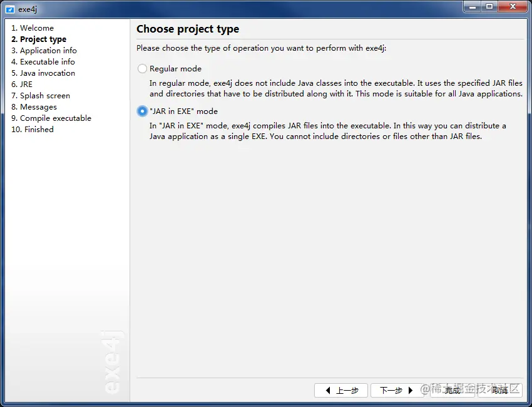Go to step 9. Compile executable
Viewport: 532px width, 407px height.
(x=51, y=118)
